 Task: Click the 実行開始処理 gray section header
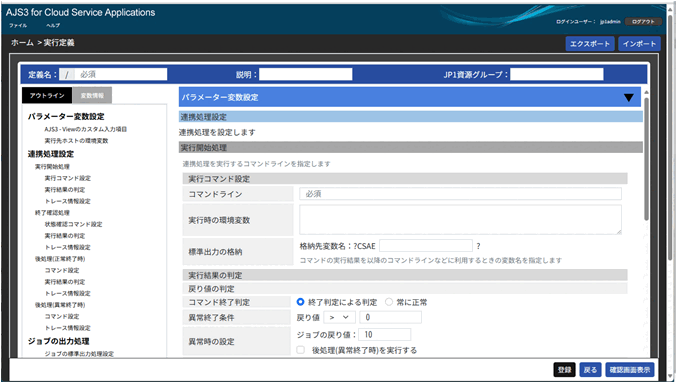pos(411,148)
